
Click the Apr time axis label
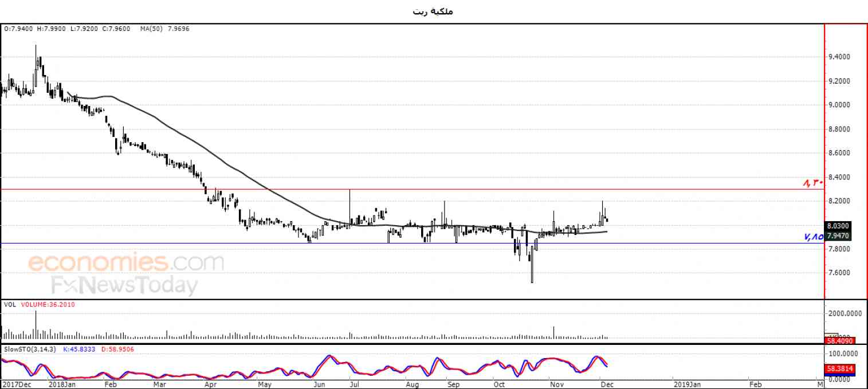(x=210, y=384)
